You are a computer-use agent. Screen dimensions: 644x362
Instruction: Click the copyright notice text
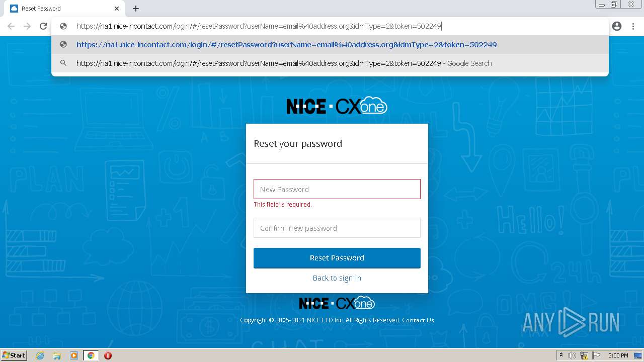(x=320, y=320)
